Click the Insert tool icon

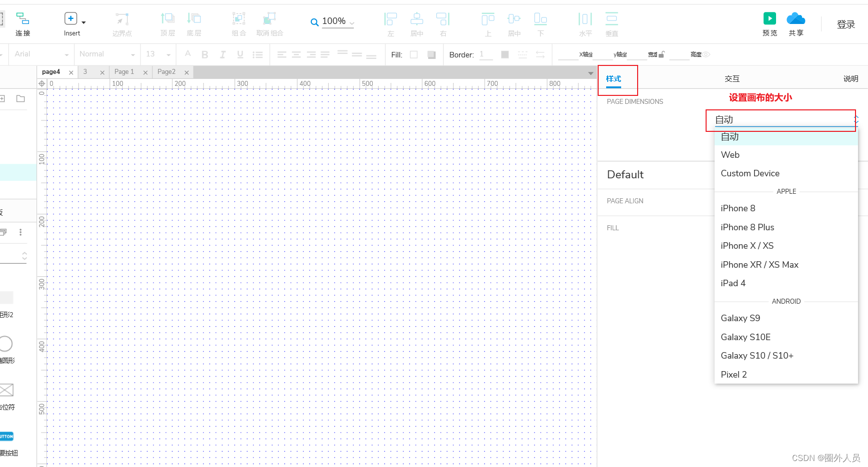coord(70,18)
